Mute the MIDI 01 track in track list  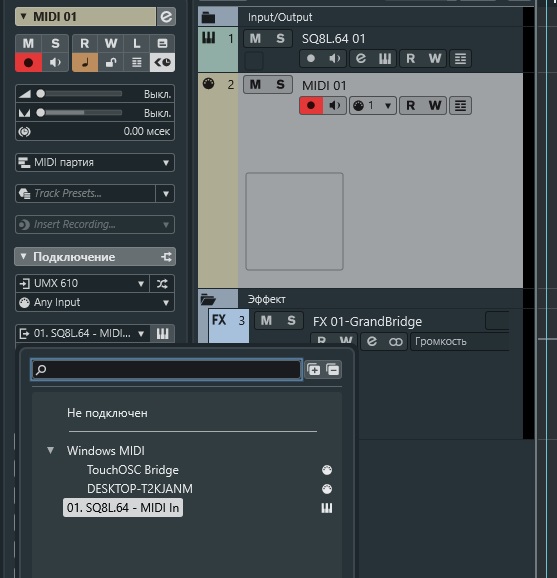[255, 85]
